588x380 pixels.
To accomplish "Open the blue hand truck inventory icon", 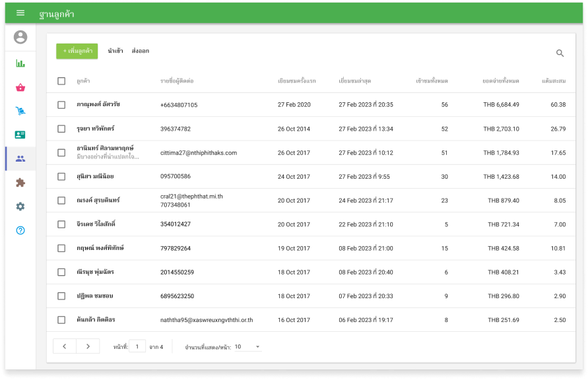I will coord(20,111).
